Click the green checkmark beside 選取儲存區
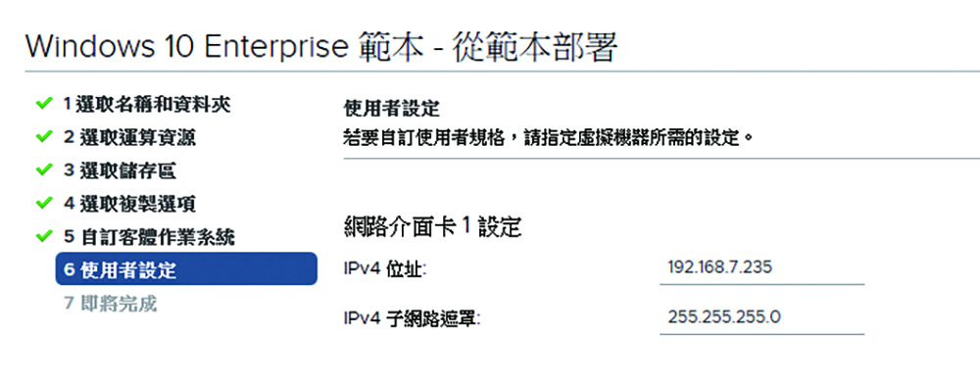Screen dimensions: 980x385 click(x=43, y=169)
